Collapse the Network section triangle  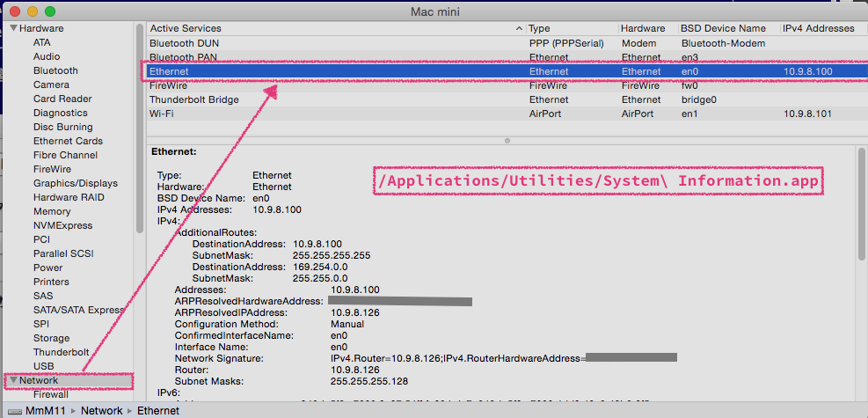[x=14, y=380]
